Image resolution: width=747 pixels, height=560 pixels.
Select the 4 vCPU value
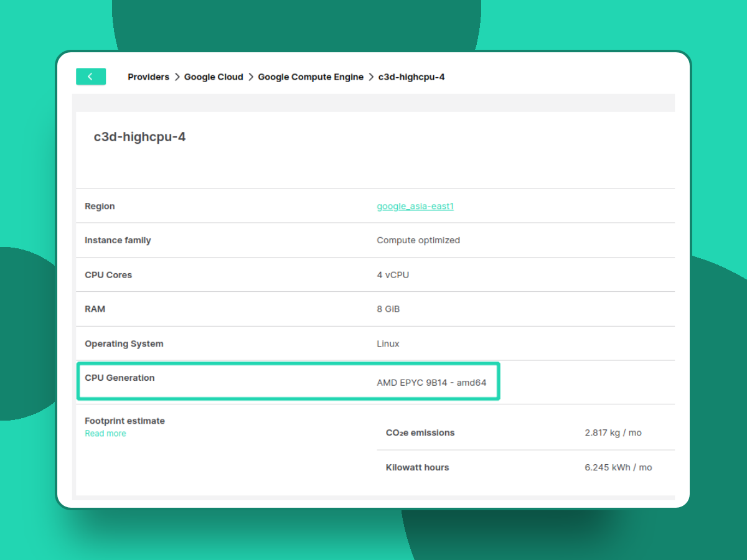393,275
